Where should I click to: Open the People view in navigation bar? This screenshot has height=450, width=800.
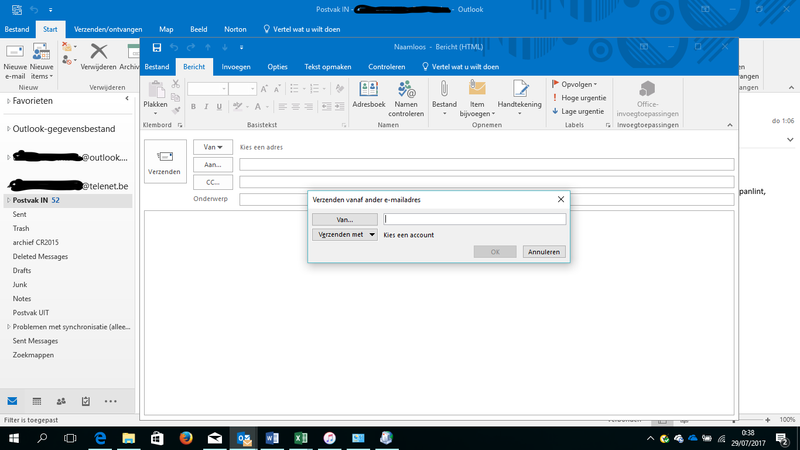click(61, 402)
